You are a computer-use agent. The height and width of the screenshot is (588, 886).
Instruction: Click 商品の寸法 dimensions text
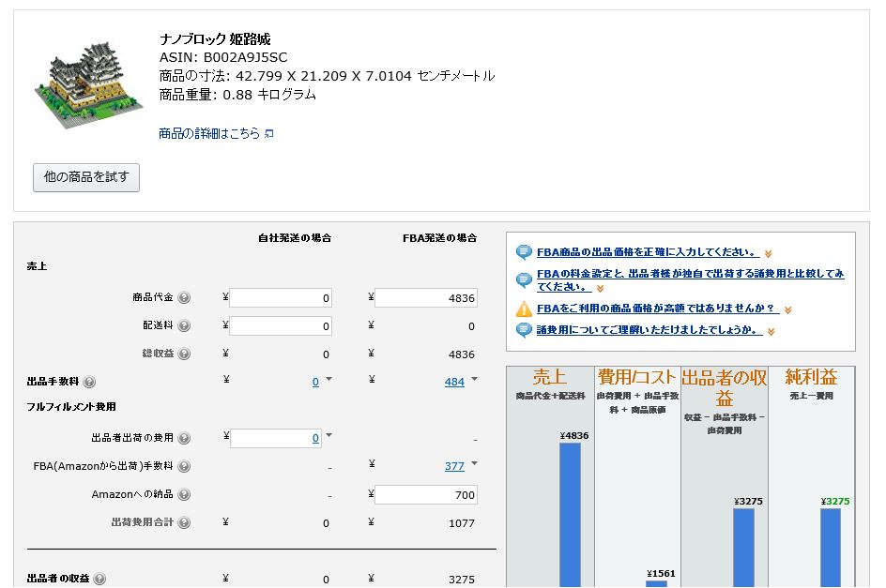pyautogui.click(x=328, y=76)
